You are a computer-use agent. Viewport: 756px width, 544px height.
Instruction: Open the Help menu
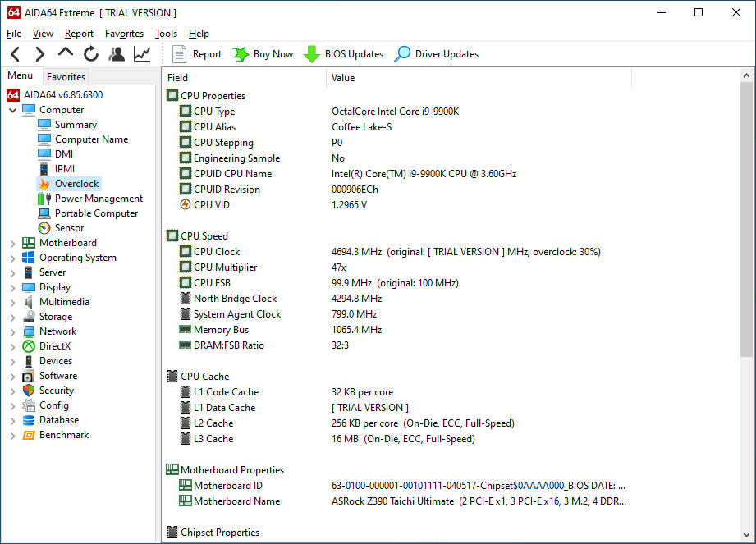pyautogui.click(x=199, y=34)
